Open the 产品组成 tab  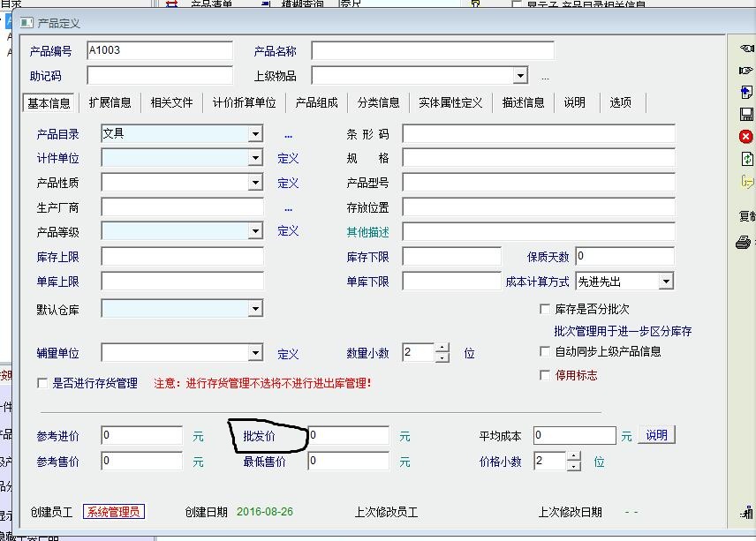[316, 102]
